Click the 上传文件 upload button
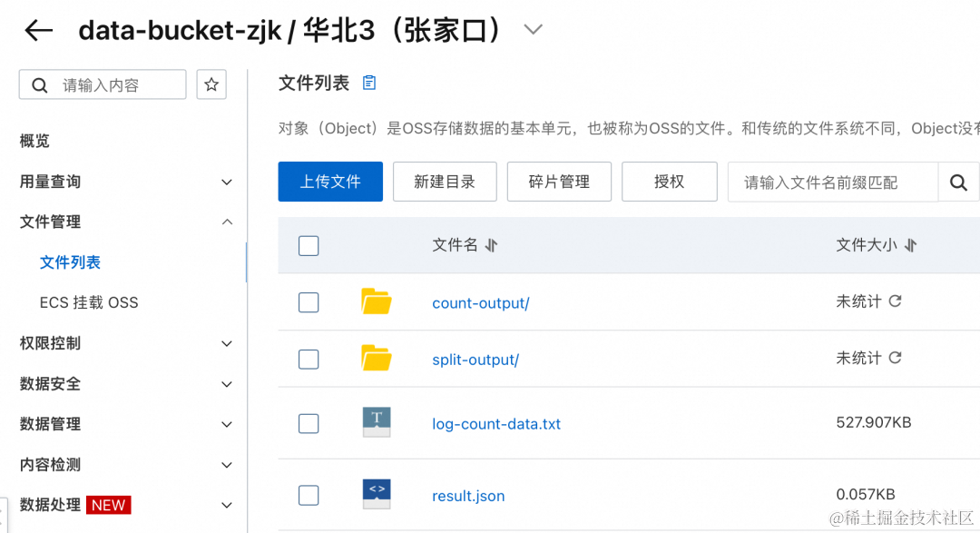The height and width of the screenshot is (533, 980). click(330, 182)
